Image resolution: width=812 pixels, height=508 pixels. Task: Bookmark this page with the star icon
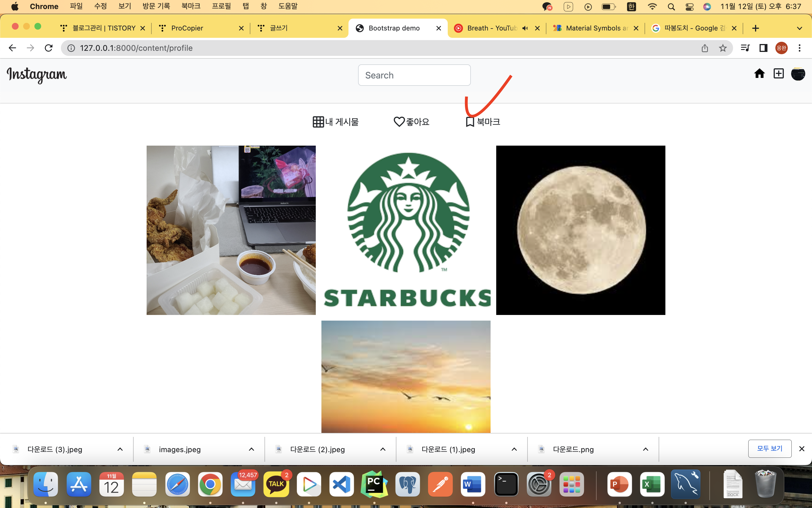[x=723, y=48]
